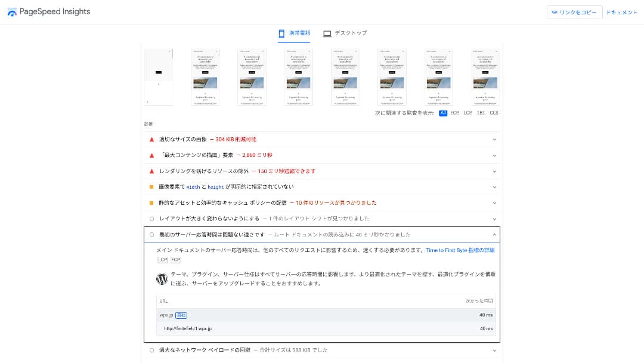
Task: Open Time to First Byte 指標の詳細 link
Action: coord(460,251)
